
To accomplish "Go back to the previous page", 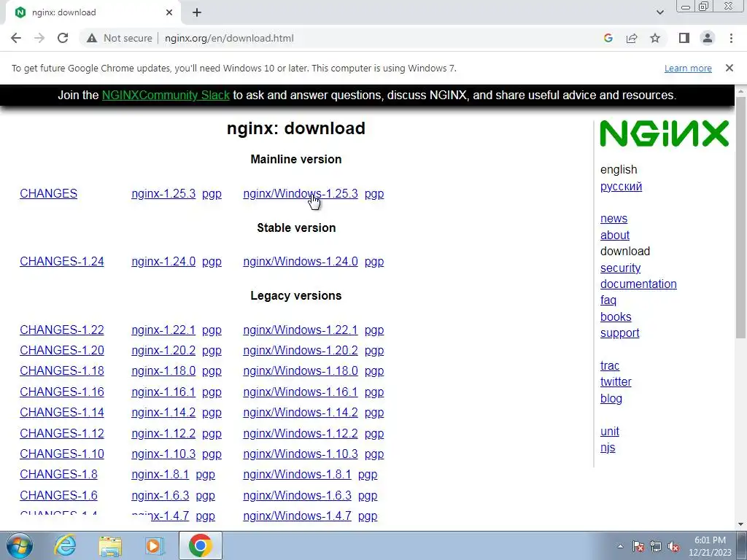I will 16,38.
